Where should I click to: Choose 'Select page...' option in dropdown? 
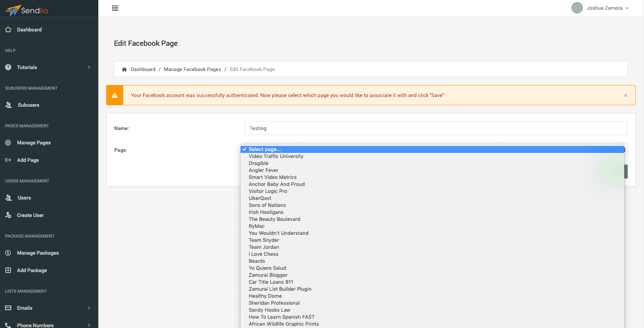(x=432, y=149)
